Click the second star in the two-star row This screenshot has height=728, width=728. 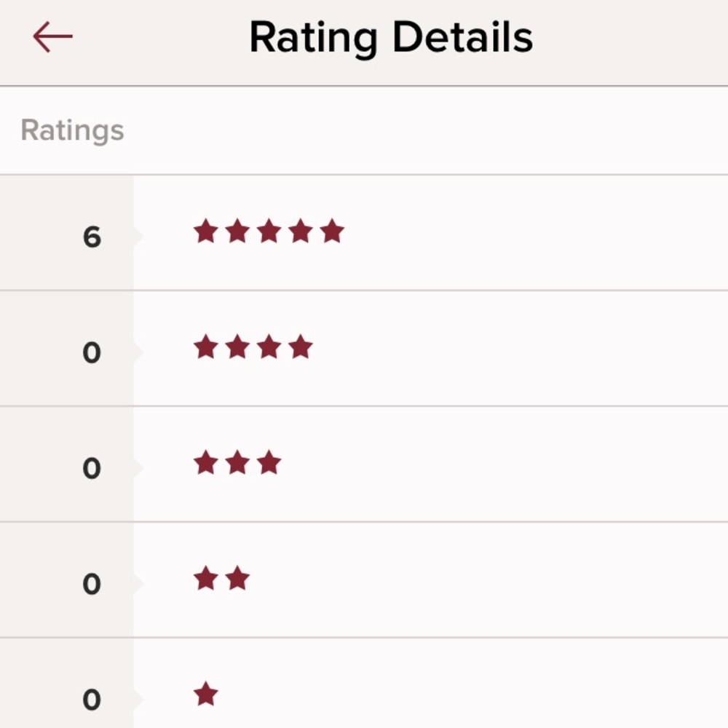click(237, 579)
